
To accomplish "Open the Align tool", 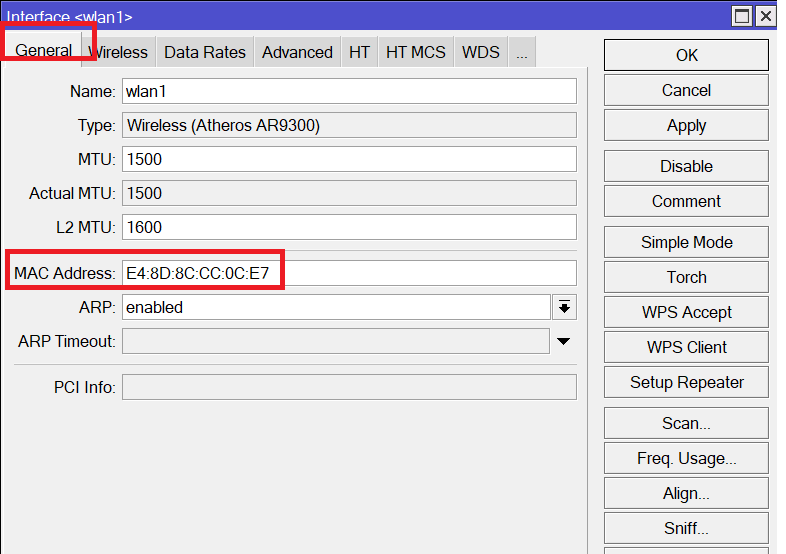I will pyautogui.click(x=686, y=493).
